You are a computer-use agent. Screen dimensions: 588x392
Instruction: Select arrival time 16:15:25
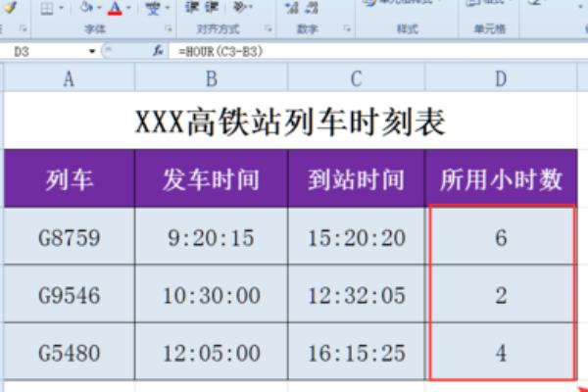click(357, 352)
